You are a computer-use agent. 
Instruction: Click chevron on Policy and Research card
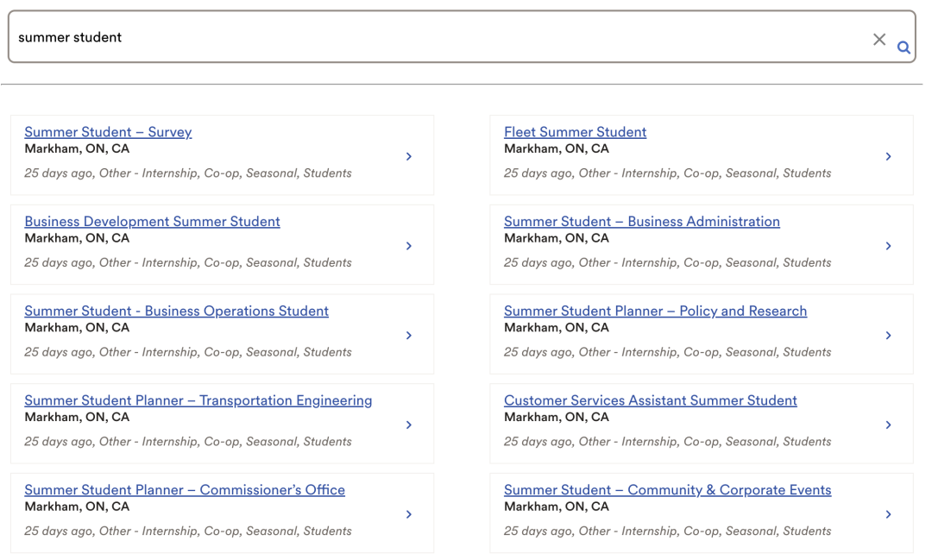pyautogui.click(x=888, y=336)
